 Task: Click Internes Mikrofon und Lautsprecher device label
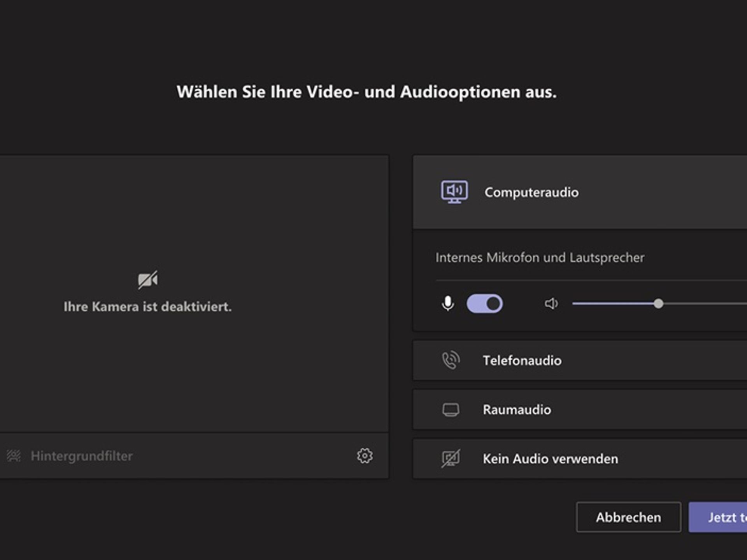(x=540, y=257)
